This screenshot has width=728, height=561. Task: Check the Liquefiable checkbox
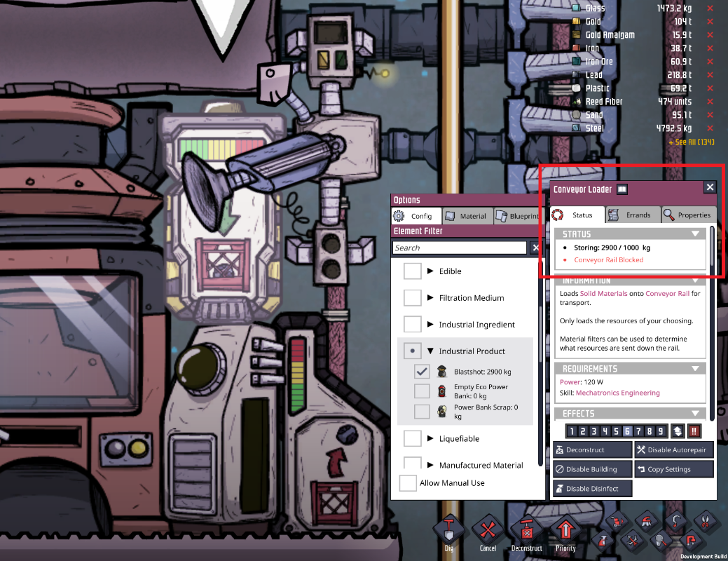click(412, 438)
